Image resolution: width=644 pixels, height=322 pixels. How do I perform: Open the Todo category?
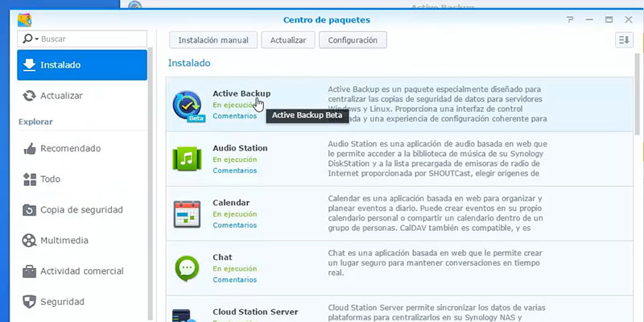pyautogui.click(x=82, y=180)
